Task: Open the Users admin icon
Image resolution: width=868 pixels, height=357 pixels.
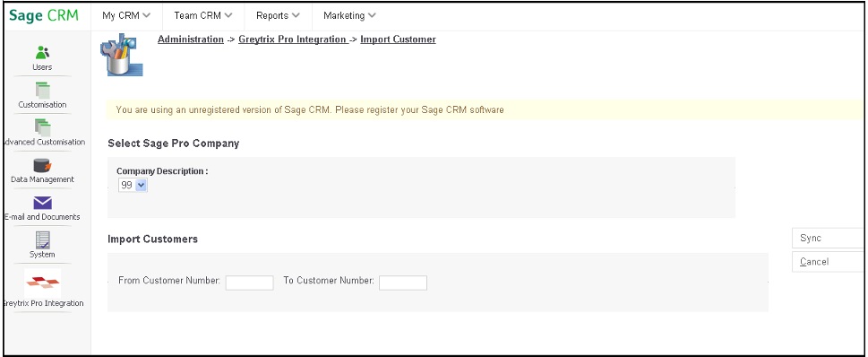Action: (43, 52)
